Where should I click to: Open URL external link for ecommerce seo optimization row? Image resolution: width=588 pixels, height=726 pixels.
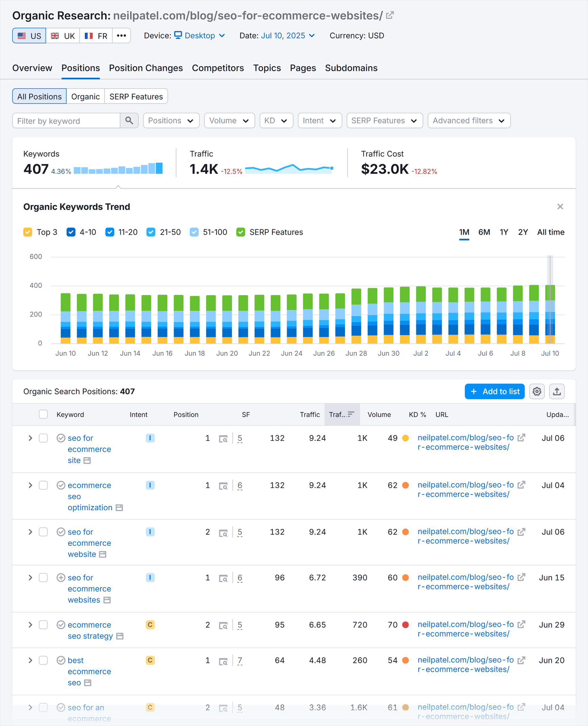(521, 485)
